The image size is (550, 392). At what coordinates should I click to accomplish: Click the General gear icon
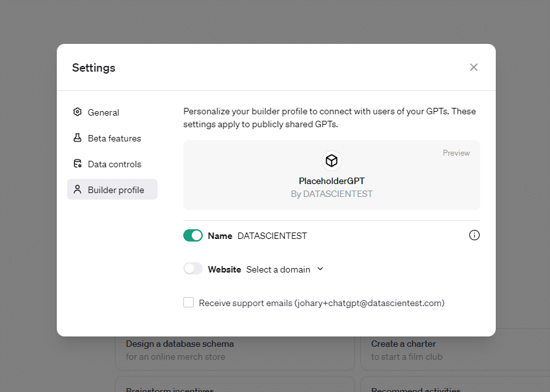tap(77, 112)
